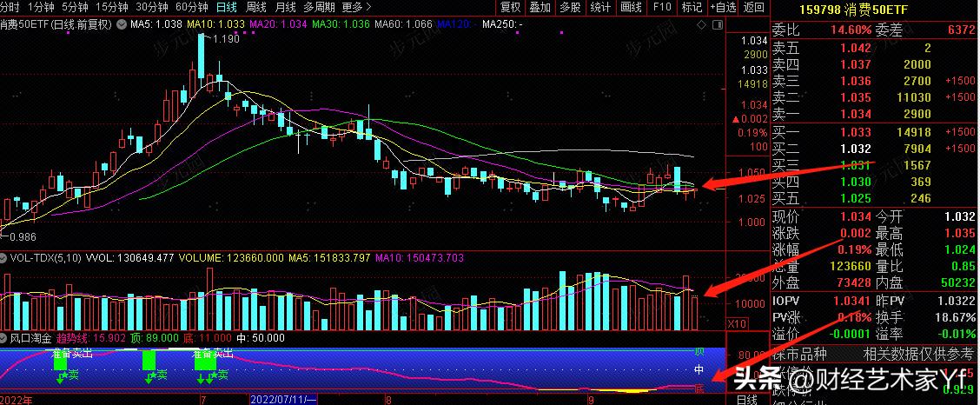
Task: Click the 买一 price 1.033
Action: (855, 132)
